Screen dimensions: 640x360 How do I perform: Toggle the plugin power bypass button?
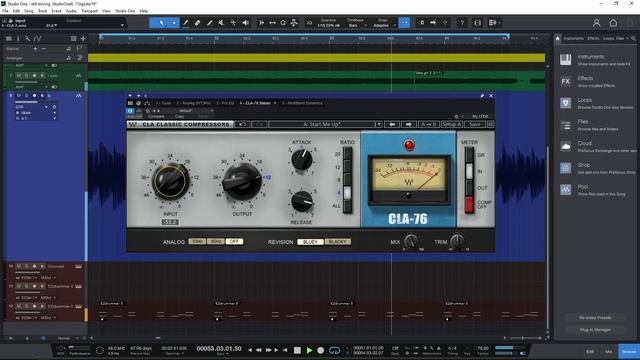coord(130,111)
